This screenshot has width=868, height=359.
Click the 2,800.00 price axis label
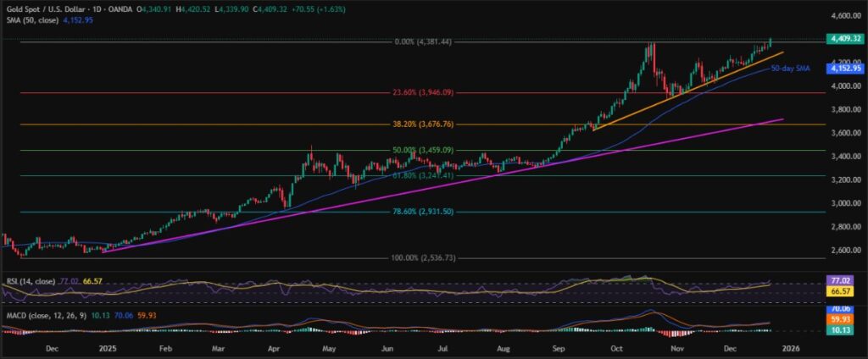[846, 227]
